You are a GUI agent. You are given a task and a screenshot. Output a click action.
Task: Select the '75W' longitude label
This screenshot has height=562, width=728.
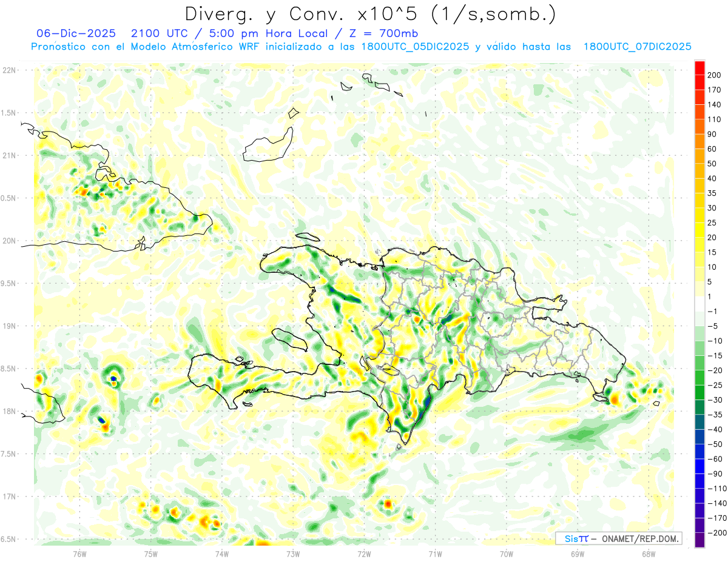[151, 553]
